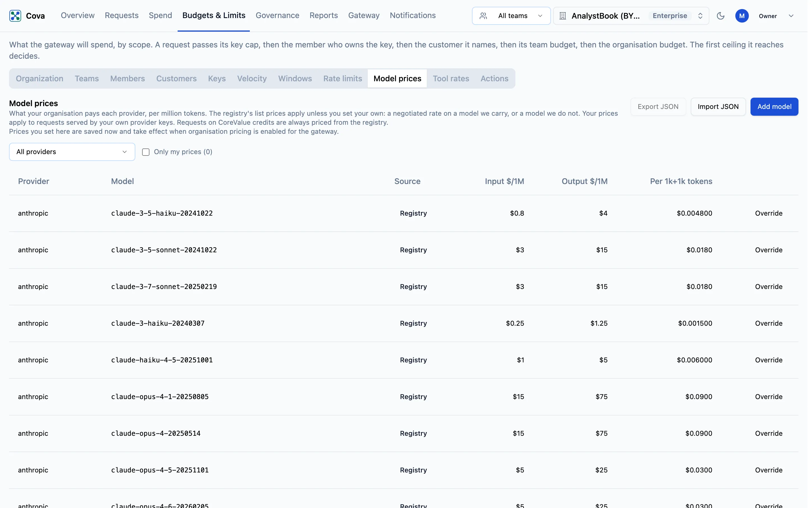Open the Governance nav item

(x=277, y=16)
